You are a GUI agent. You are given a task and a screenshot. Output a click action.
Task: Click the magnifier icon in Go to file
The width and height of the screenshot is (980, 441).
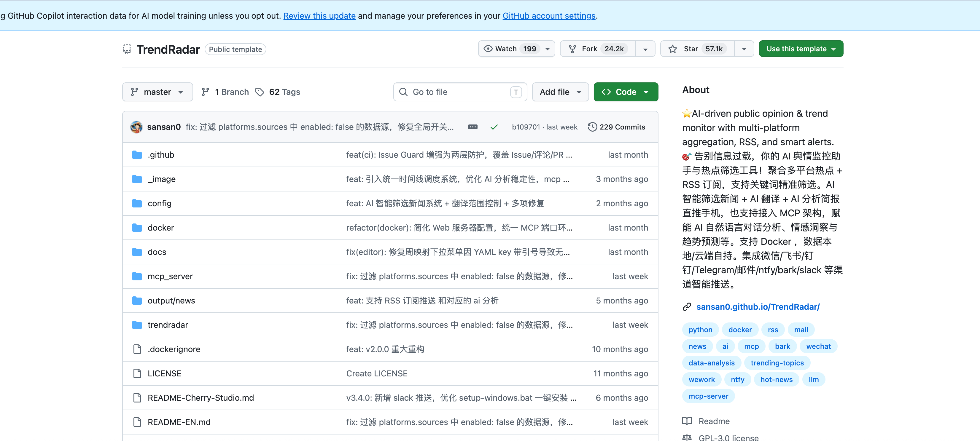(x=403, y=92)
